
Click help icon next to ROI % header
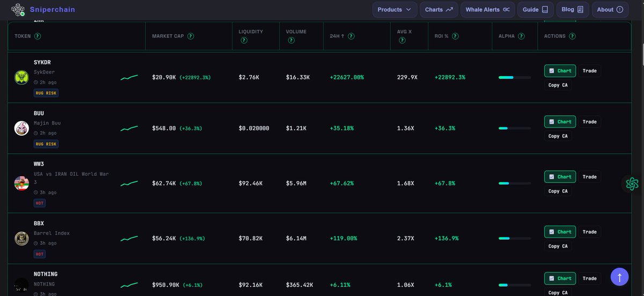(x=455, y=36)
